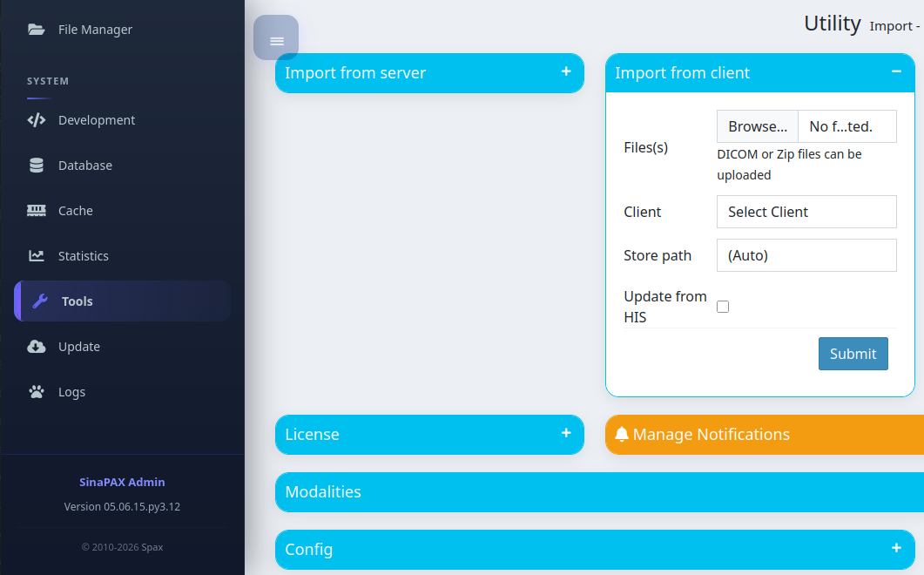This screenshot has height=575, width=924.
Task: Open Cache menu item
Action: 123,211
